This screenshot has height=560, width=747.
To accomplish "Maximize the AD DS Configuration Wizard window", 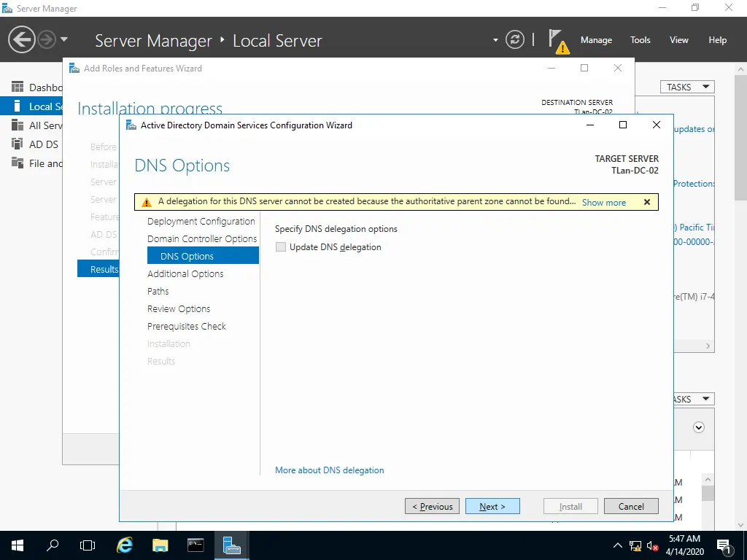I will coord(623,125).
